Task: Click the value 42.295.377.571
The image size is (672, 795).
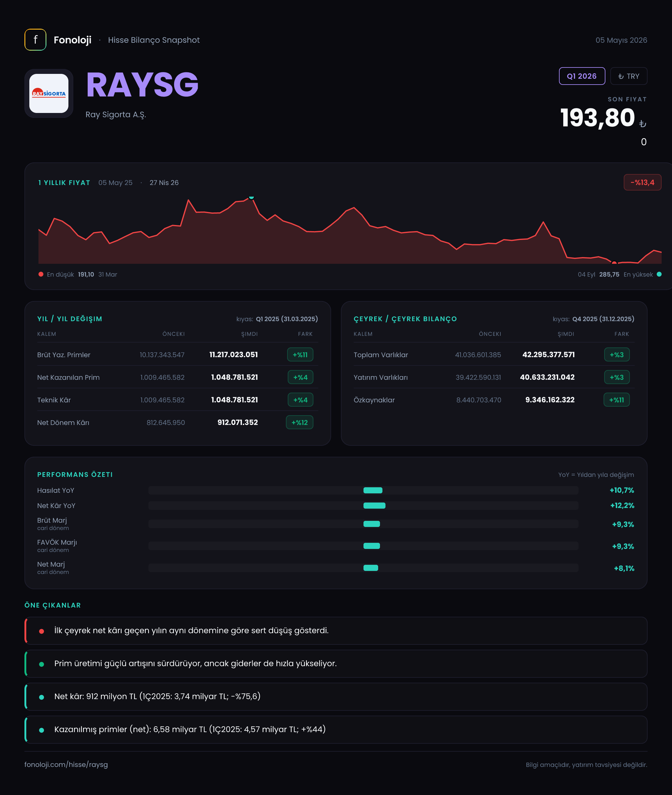Action: pyautogui.click(x=549, y=354)
